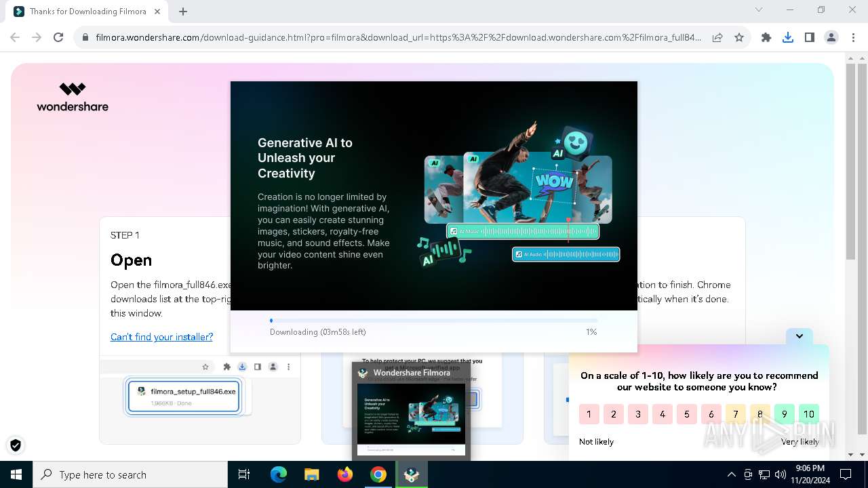Click the Wondershare logo

[x=73, y=97]
